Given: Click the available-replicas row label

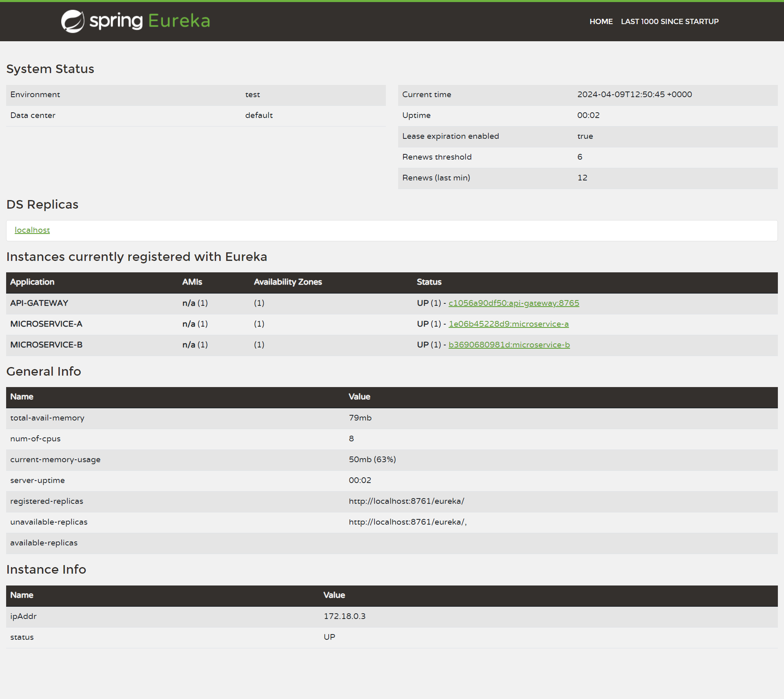Looking at the screenshot, I should 44,543.
